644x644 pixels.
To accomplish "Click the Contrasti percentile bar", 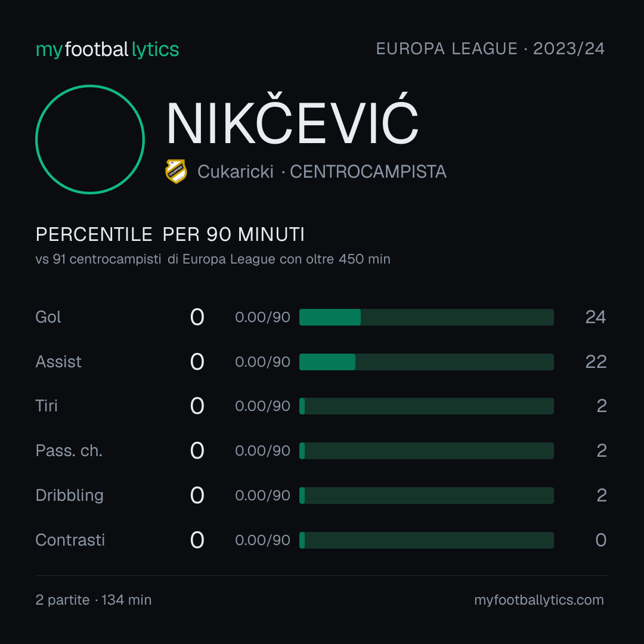I will 426,540.
